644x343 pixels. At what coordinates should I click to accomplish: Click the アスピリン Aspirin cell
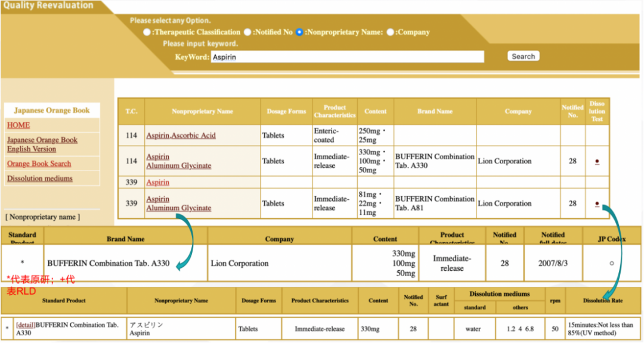tap(181, 329)
